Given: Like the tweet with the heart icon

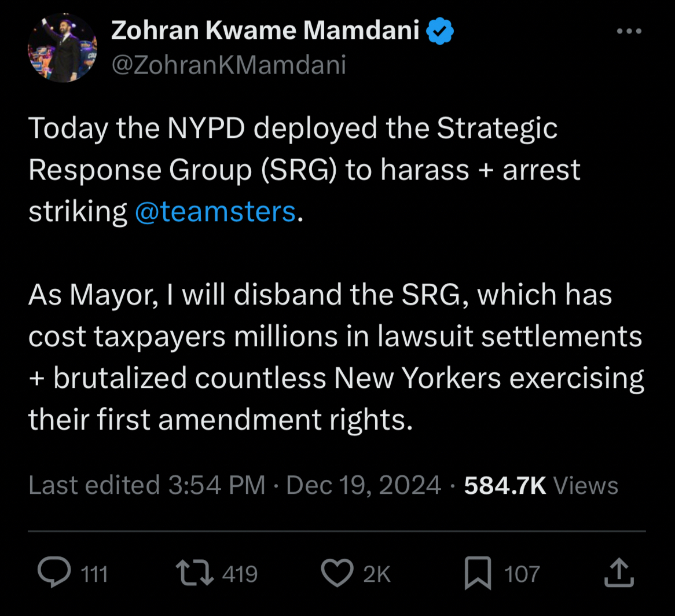Looking at the screenshot, I should click(x=337, y=573).
